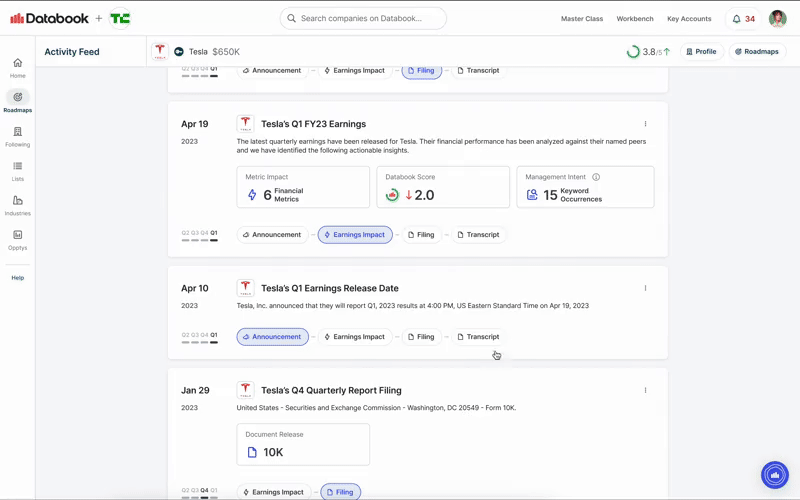Select Announcement step on Q1 FY23 Earnings card
The width and height of the screenshot is (800, 500).
[272, 235]
